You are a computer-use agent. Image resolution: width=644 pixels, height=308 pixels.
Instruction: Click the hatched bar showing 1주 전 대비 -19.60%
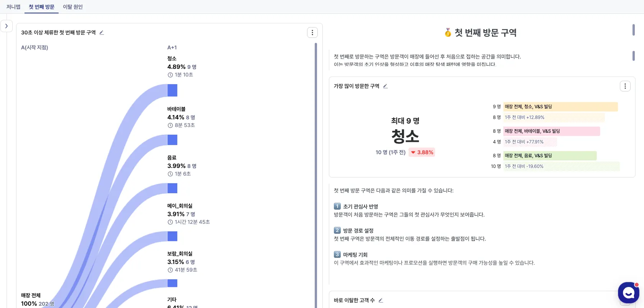pos(561,166)
